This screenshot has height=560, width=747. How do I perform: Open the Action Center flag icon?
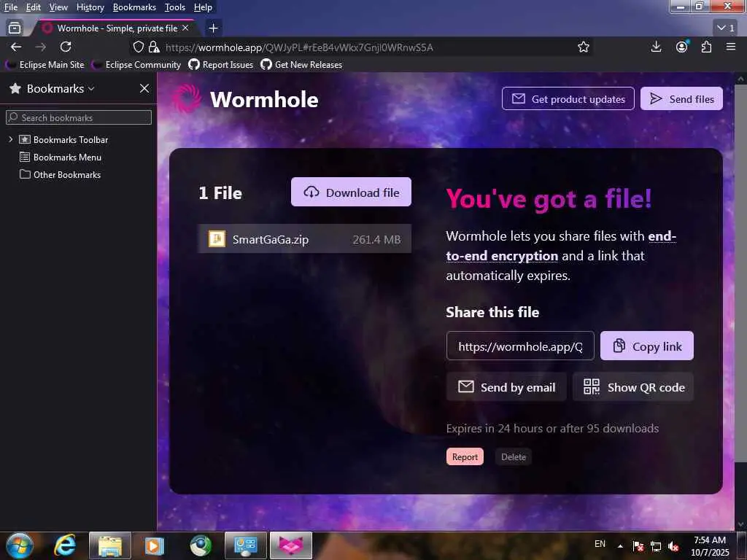[x=638, y=546]
